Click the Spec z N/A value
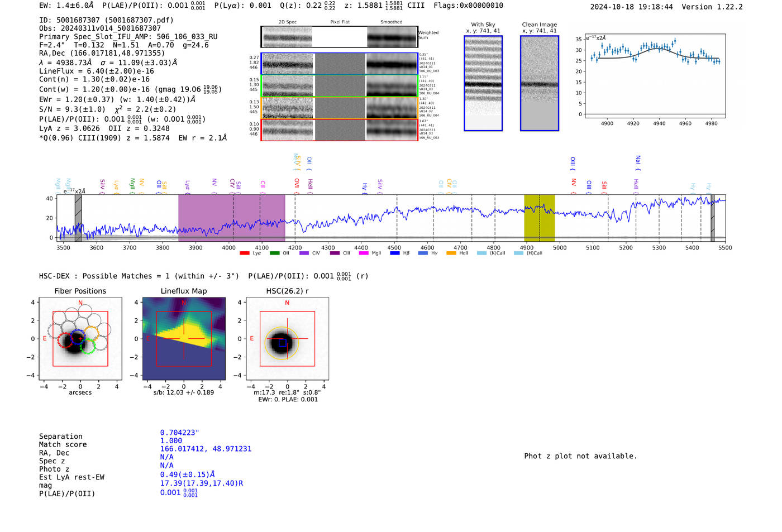The image size is (782, 532). coord(166,457)
